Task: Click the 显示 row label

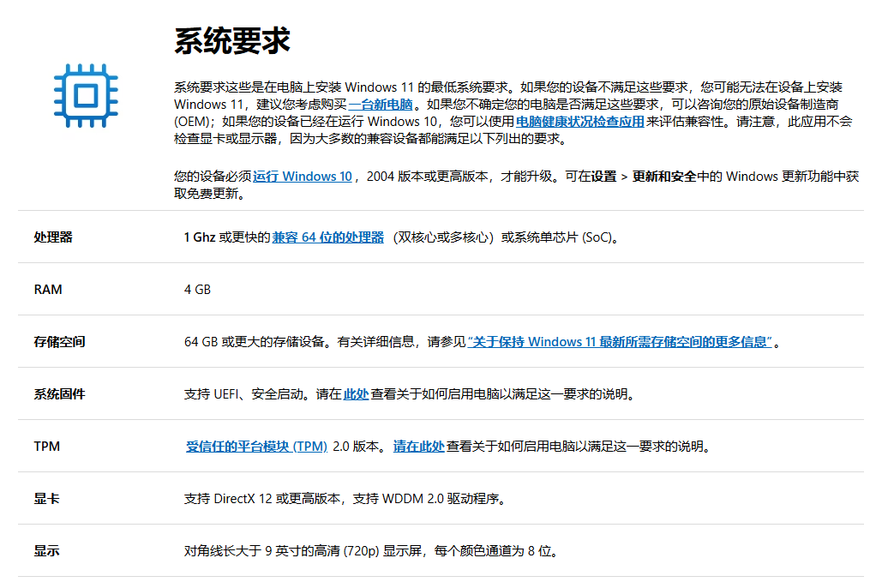Action: tap(45, 551)
